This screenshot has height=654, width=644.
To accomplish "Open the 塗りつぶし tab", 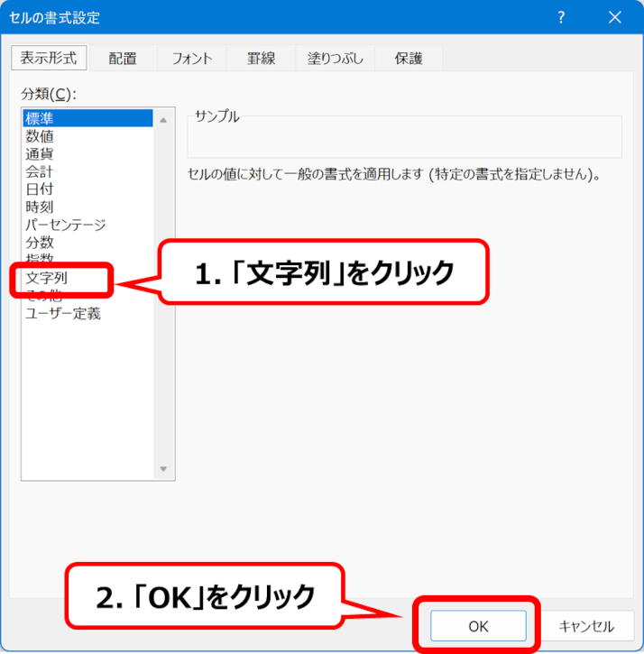I will [x=334, y=59].
